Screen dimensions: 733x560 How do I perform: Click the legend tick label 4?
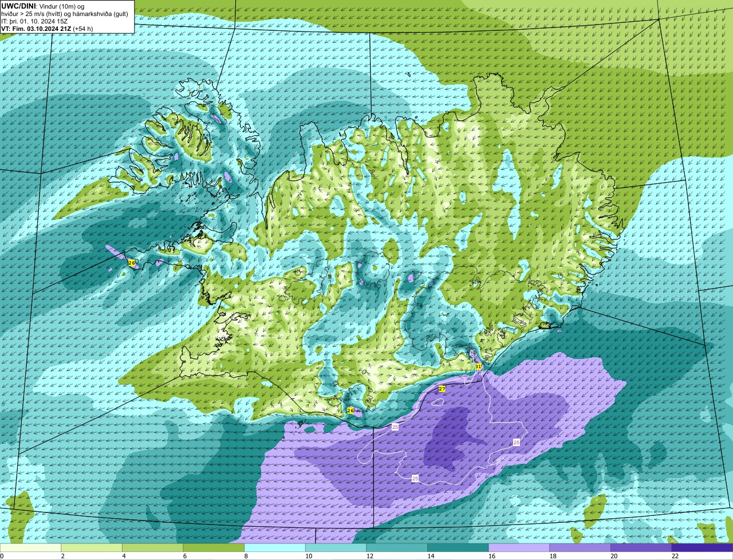pyautogui.click(x=124, y=556)
